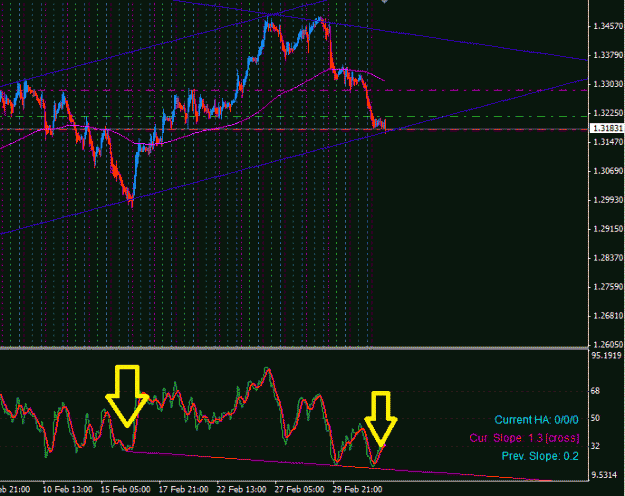625x496 pixels.
Task: Click the current price label 1.31831
Action: pyautogui.click(x=607, y=128)
